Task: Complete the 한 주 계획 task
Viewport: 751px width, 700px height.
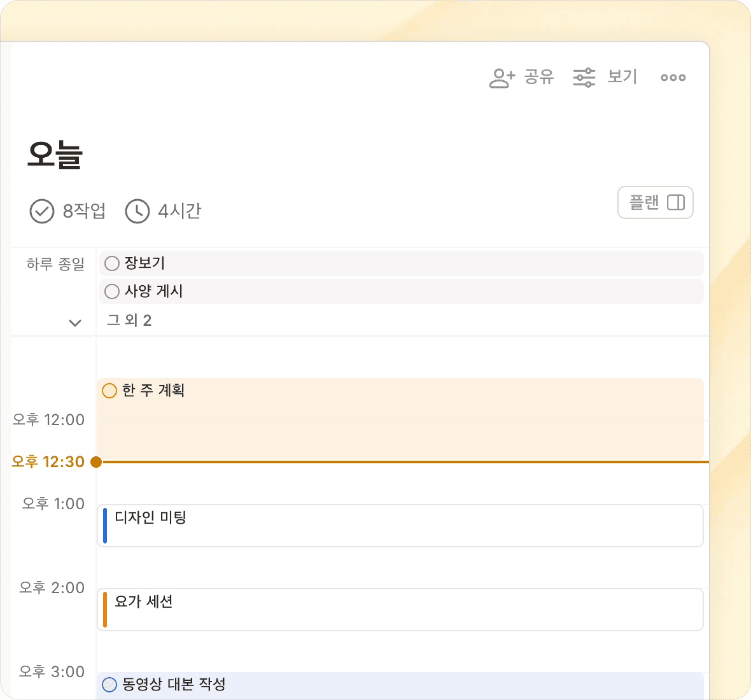Action: (x=109, y=391)
